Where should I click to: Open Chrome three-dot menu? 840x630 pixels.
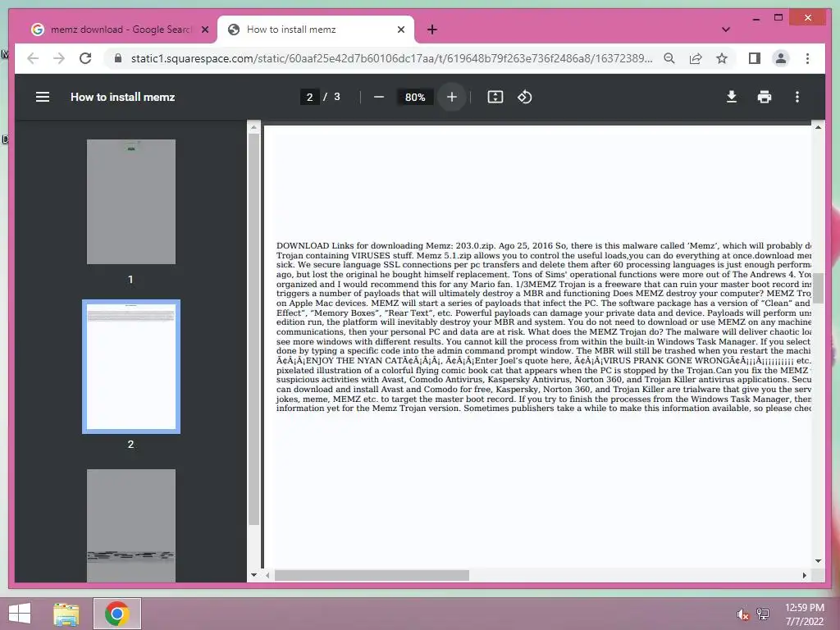807,58
